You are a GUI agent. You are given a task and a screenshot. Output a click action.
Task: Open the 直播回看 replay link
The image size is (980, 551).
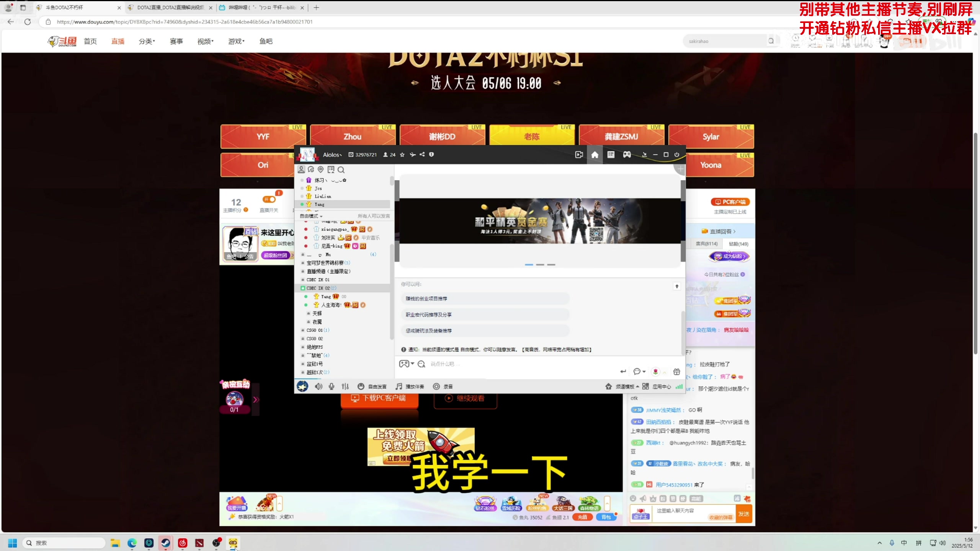719,231
